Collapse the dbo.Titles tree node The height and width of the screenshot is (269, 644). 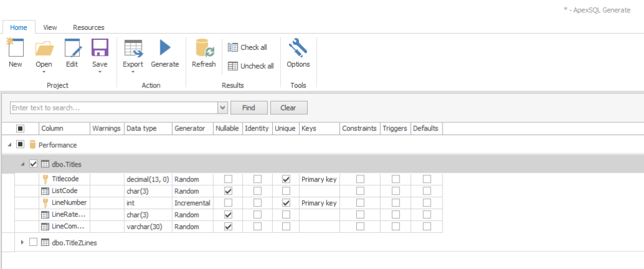click(x=23, y=164)
